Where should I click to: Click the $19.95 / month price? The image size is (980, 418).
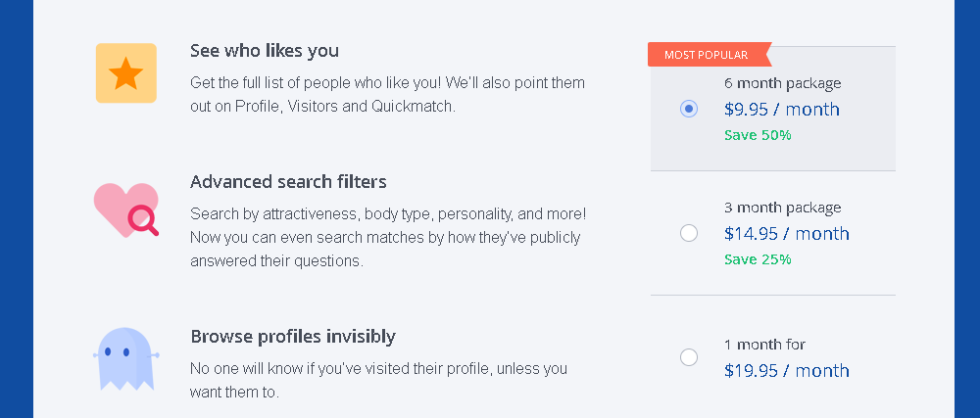(x=787, y=371)
